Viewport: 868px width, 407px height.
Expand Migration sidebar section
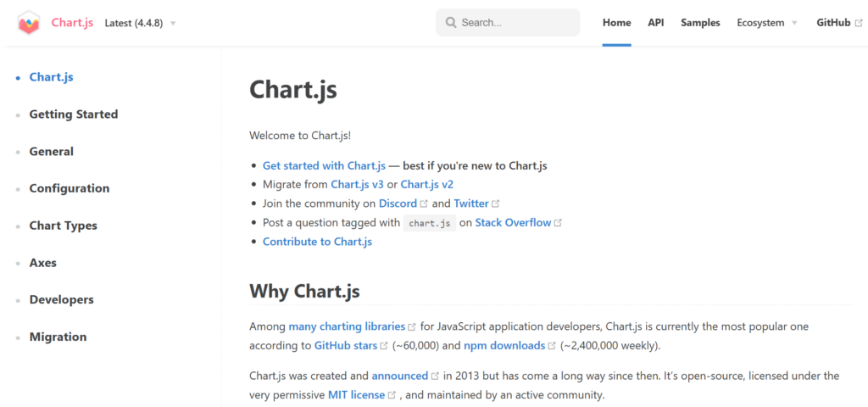pyautogui.click(x=58, y=337)
